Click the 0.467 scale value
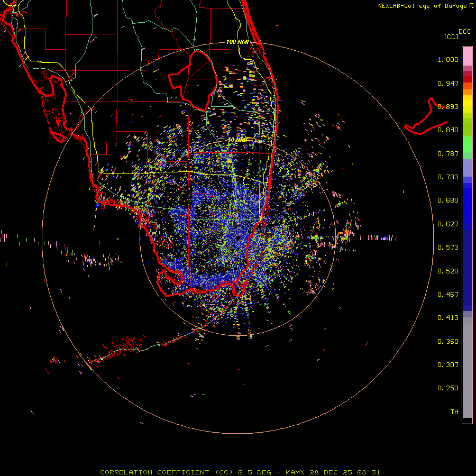This screenshot has height=476, width=476. [448, 295]
